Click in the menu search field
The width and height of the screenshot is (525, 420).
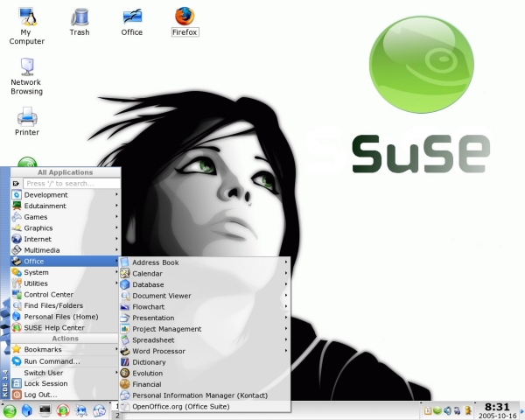point(68,184)
